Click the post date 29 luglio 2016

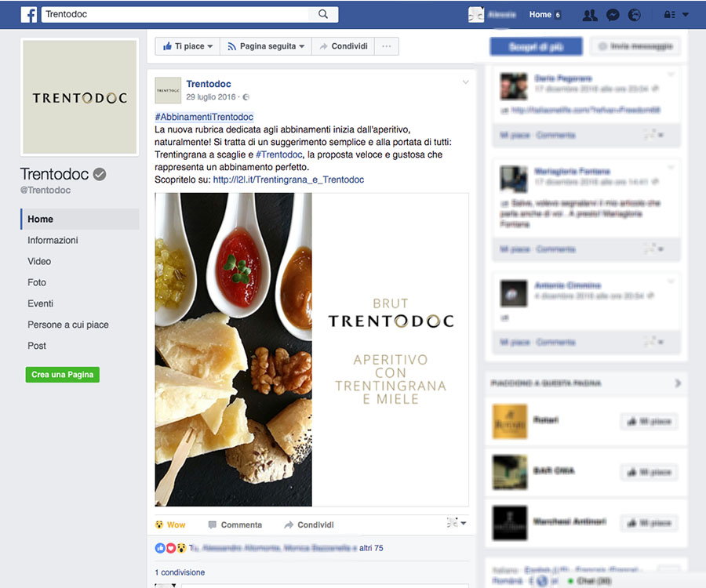pos(211,97)
